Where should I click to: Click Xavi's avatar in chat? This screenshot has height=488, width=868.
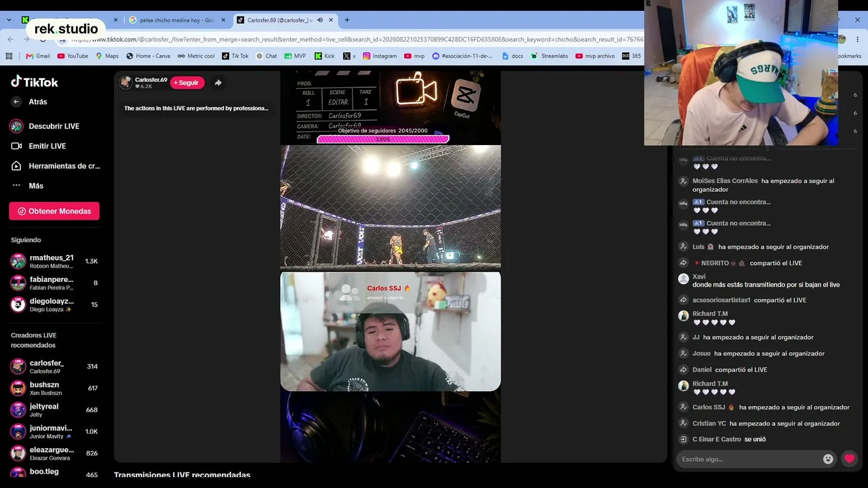684,279
